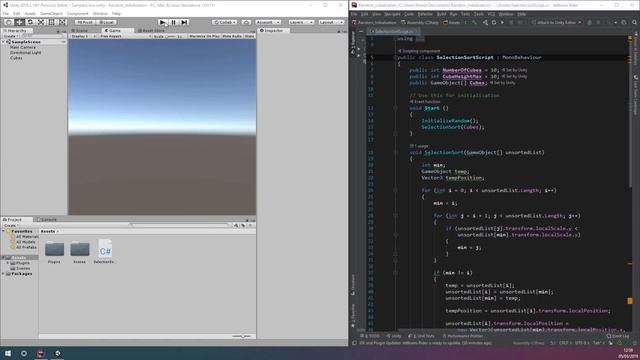This screenshot has width=640, height=360.
Task: Open the SelectionSortScript.cs editor tab in Rider
Action: (394, 31)
